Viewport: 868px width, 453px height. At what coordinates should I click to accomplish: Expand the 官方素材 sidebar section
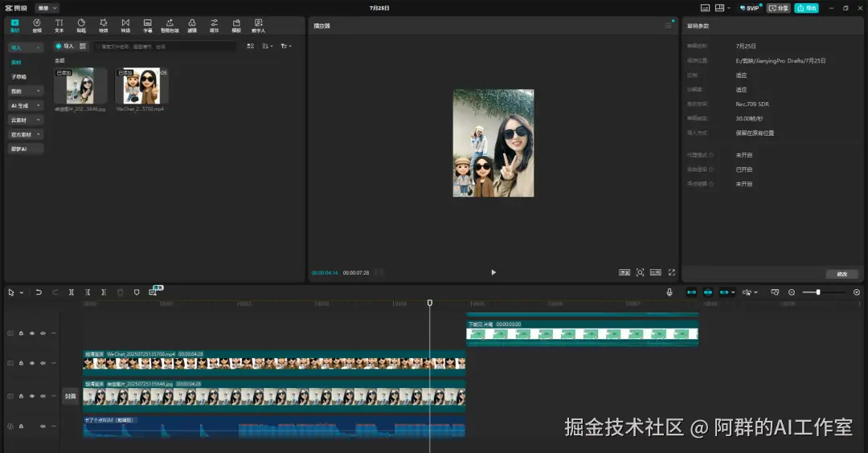[26, 134]
